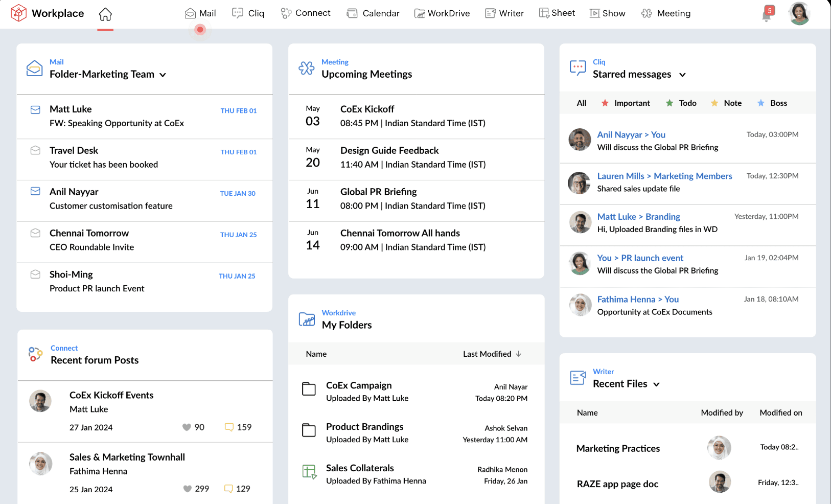This screenshot has width=831, height=504.
Task: Open Your ticket has been booked email
Action: (104, 165)
